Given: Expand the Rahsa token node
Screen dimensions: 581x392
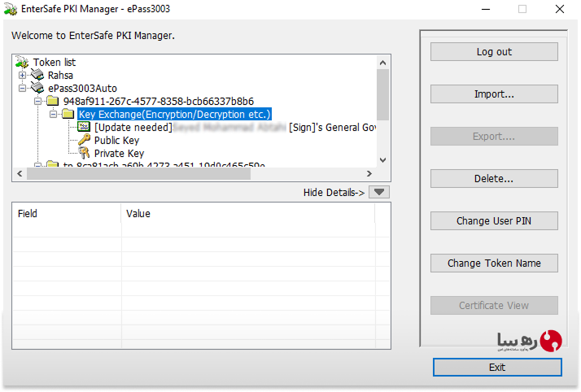Looking at the screenshot, I should coord(22,75).
